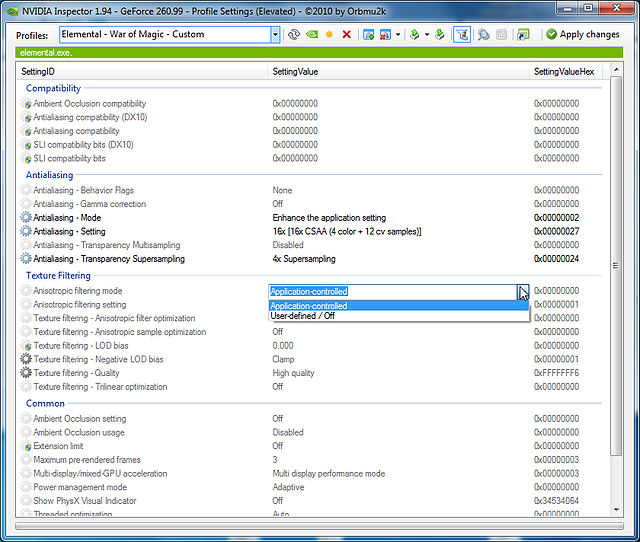This screenshot has width=640, height=542.
Task: Click Apply changes button
Action: click(x=583, y=35)
